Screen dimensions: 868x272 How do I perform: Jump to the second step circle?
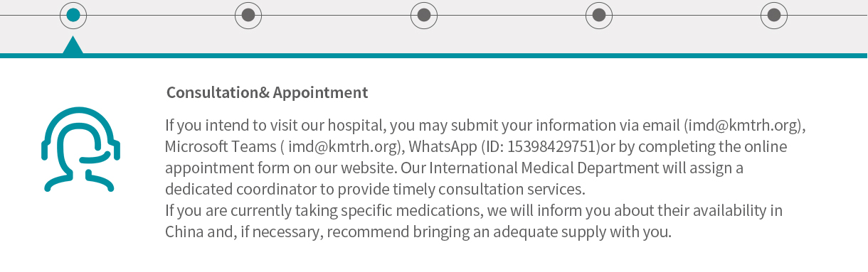pos(248,15)
